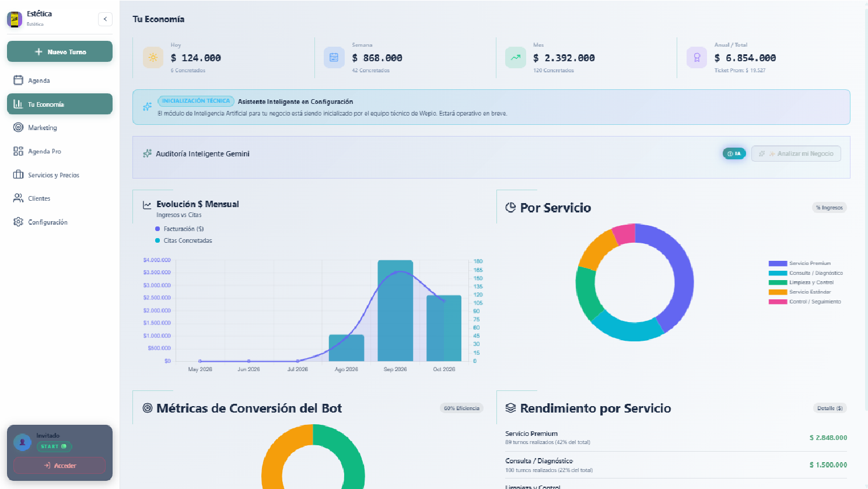Image resolution: width=868 pixels, height=489 pixels.
Task: Click the $ 2.848.000 amount
Action: point(828,438)
